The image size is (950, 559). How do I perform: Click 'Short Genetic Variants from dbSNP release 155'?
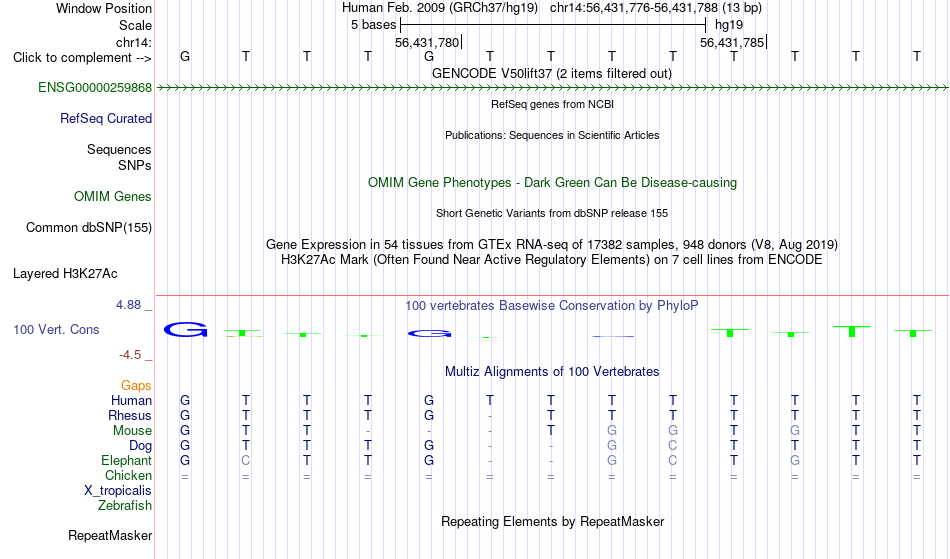[552, 213]
